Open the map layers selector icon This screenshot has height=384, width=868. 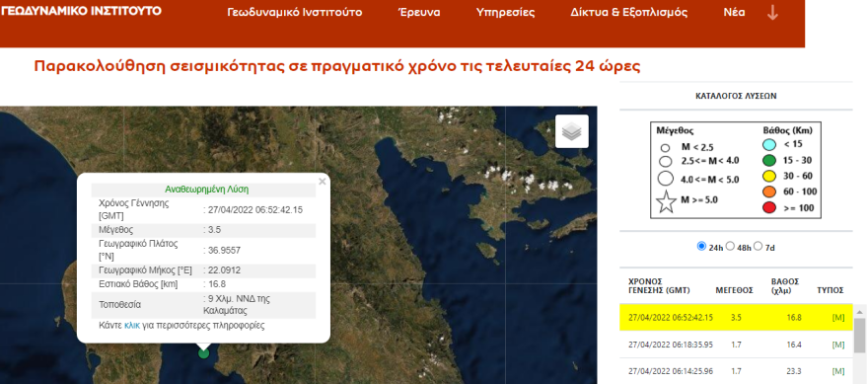point(572,131)
